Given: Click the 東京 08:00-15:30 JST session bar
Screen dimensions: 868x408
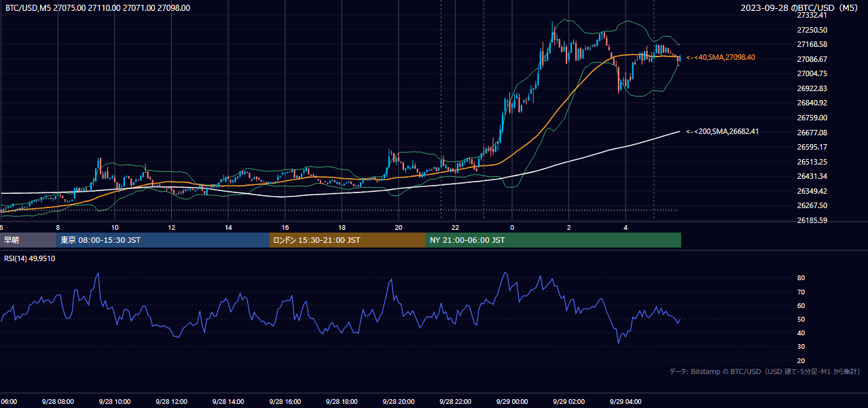Looking at the screenshot, I should point(163,240).
